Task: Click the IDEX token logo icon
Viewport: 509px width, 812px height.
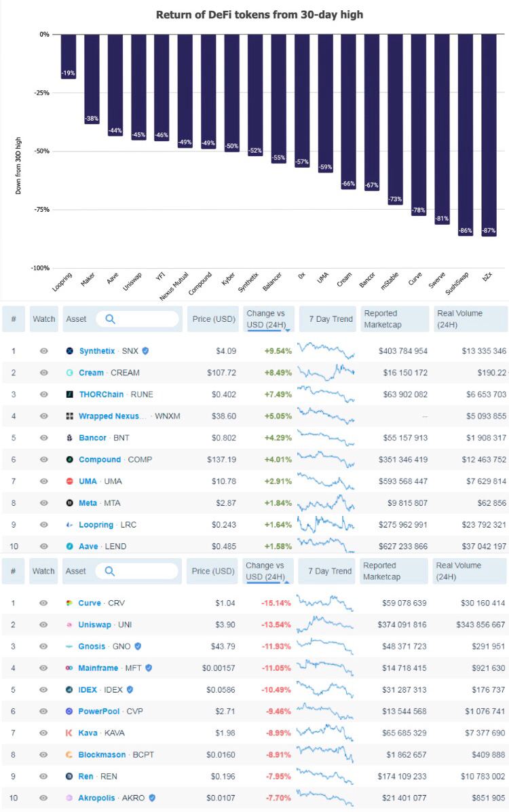Action: [x=69, y=690]
